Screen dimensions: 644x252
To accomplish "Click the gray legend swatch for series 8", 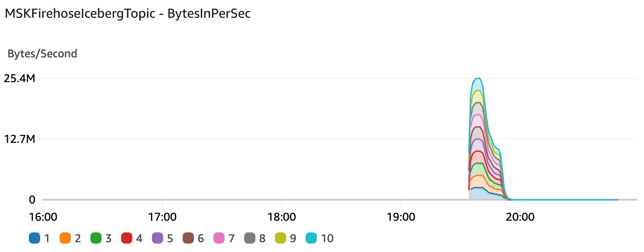I will (x=249, y=238).
